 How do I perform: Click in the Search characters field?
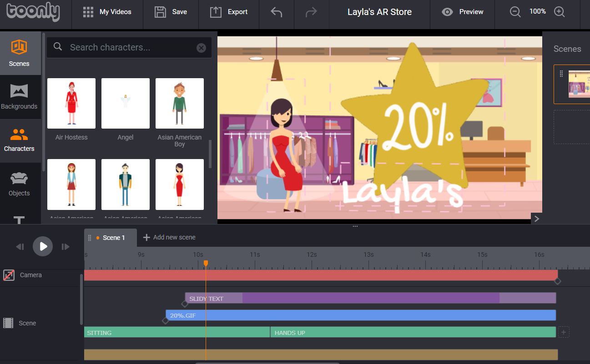(x=130, y=48)
